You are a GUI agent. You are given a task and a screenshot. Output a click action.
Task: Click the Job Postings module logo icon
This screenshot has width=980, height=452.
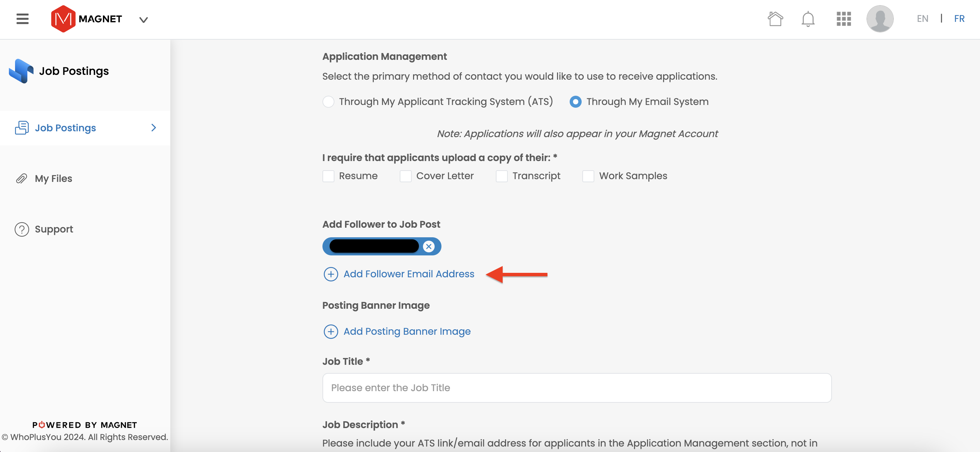(21, 71)
